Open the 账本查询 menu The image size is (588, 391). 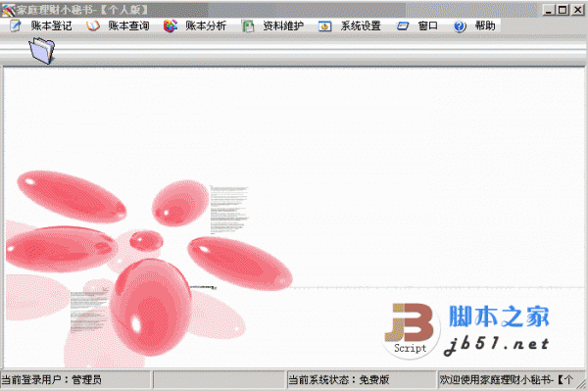[128, 25]
